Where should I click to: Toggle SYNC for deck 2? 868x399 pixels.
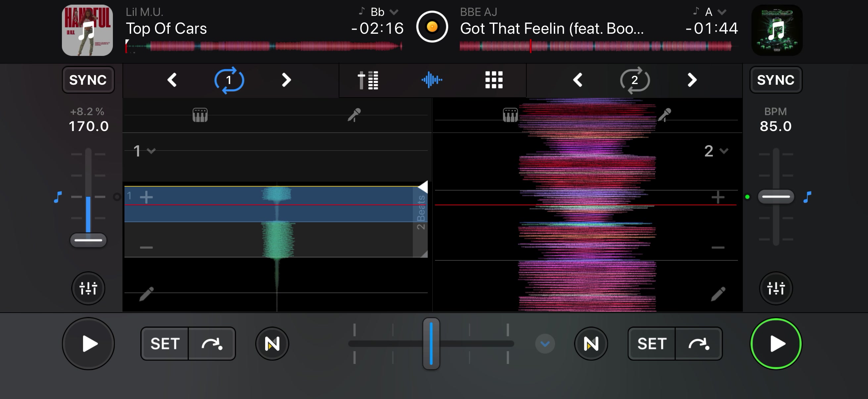(x=776, y=80)
